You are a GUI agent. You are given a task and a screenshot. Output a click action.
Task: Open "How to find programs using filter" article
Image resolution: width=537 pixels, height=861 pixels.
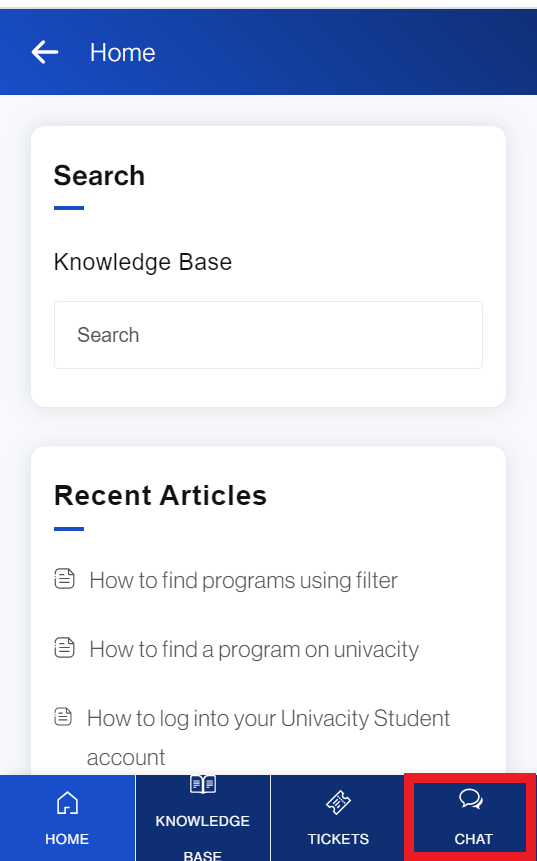[243, 580]
